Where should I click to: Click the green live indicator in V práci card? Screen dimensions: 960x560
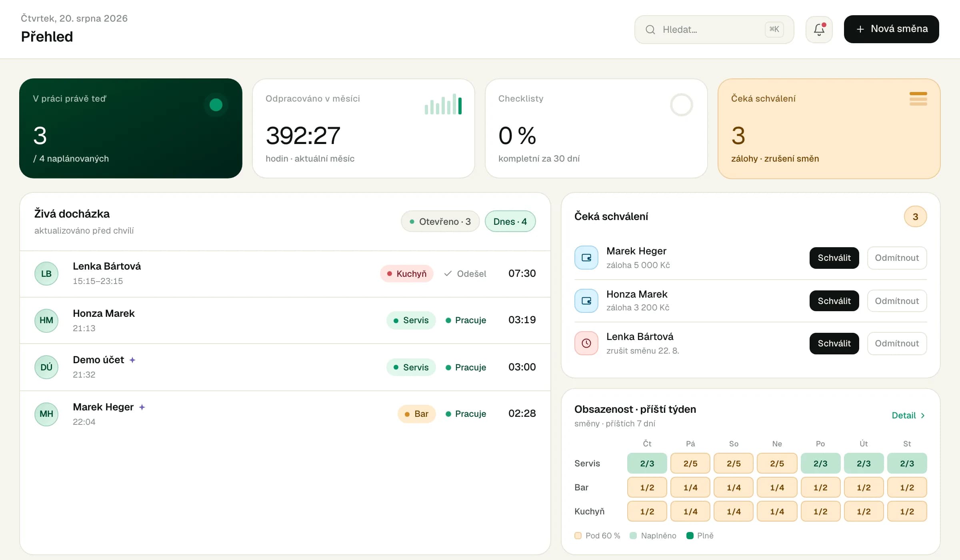pyautogui.click(x=216, y=105)
